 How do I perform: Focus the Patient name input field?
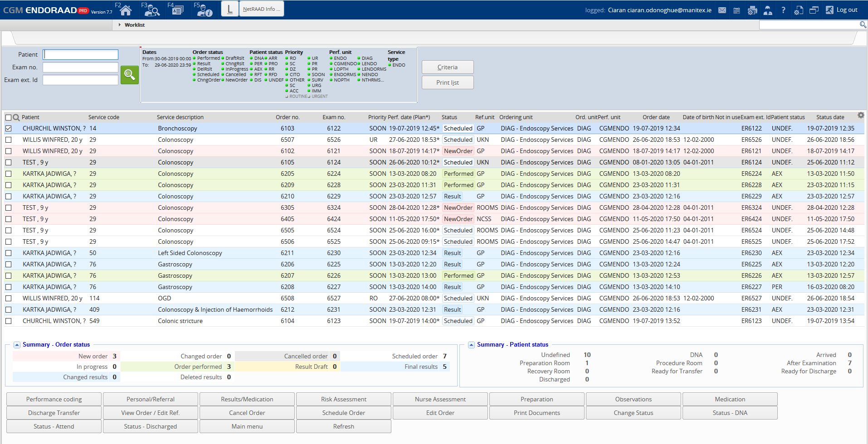point(81,55)
